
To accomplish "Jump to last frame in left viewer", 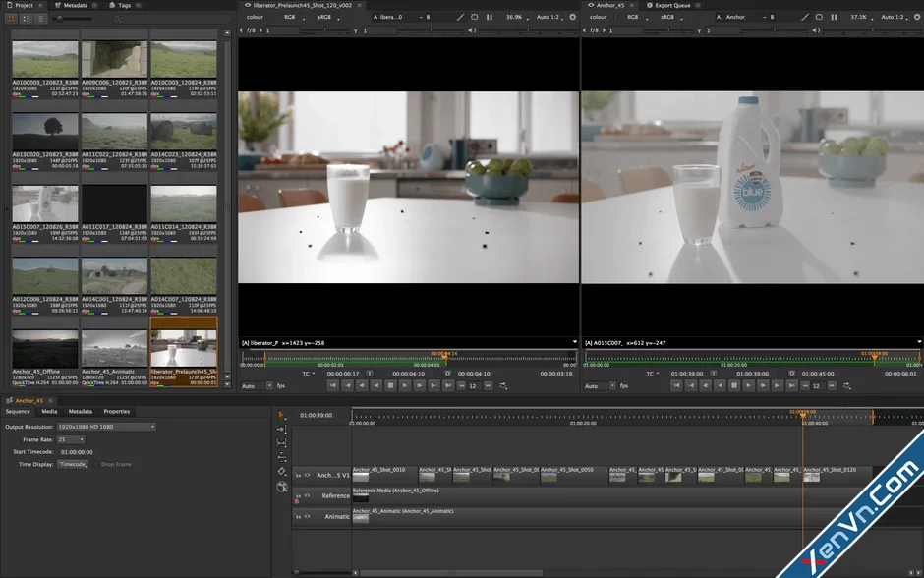I will point(448,386).
